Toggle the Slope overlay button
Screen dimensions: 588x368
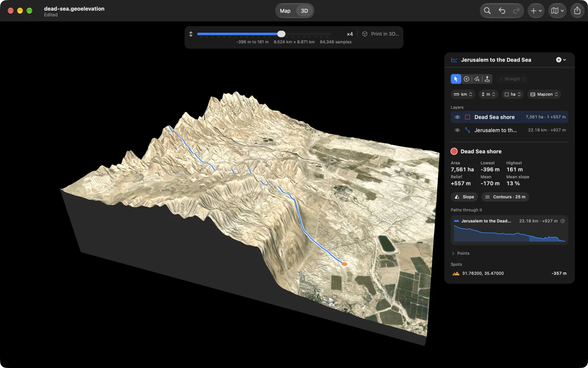pyautogui.click(x=465, y=197)
